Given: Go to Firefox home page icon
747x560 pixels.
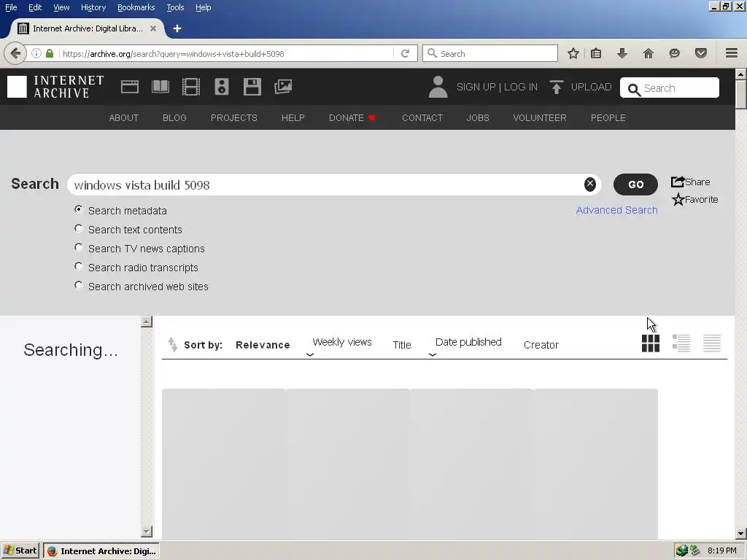Looking at the screenshot, I should pos(649,53).
